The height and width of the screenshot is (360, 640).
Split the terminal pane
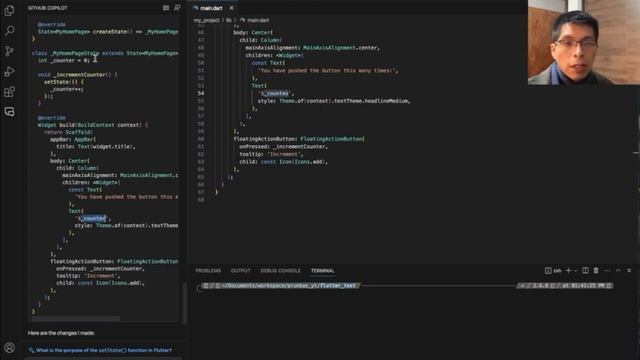585,271
